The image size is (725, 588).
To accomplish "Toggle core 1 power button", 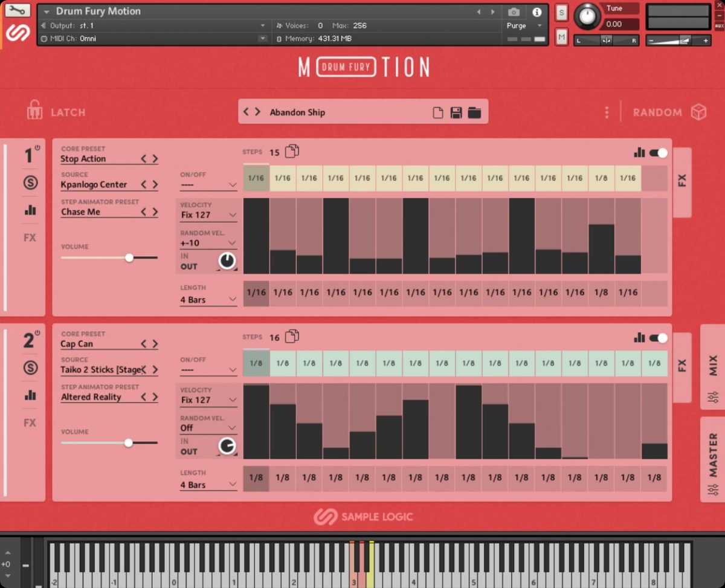I will point(37,147).
